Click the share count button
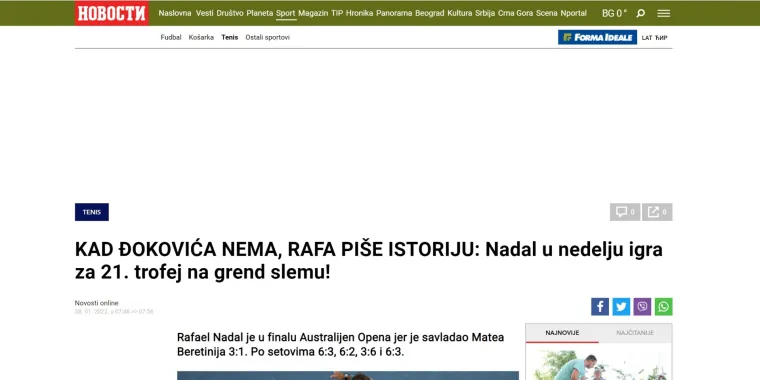 (x=657, y=212)
